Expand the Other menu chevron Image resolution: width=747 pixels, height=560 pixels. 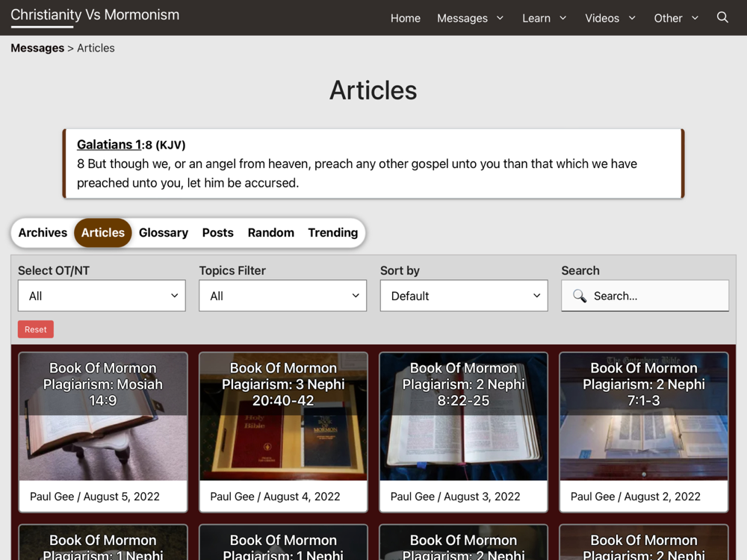pos(695,18)
